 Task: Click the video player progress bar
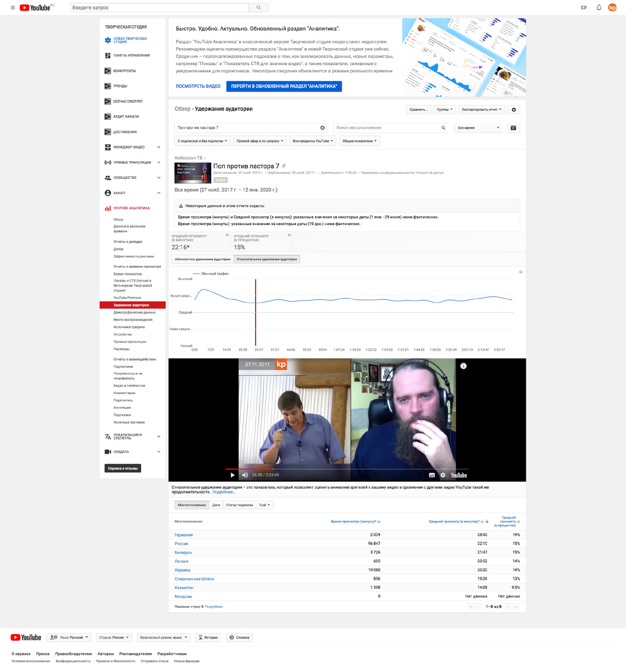[x=347, y=469]
